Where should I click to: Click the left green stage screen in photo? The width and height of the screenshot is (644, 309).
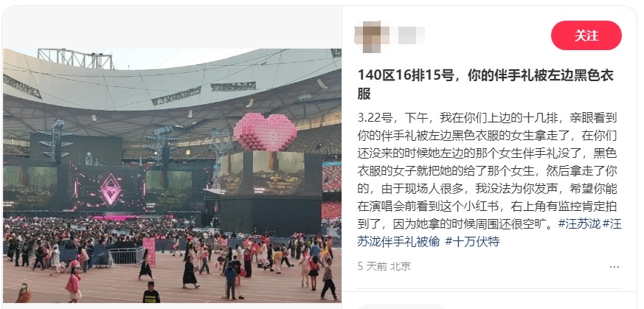point(31,183)
